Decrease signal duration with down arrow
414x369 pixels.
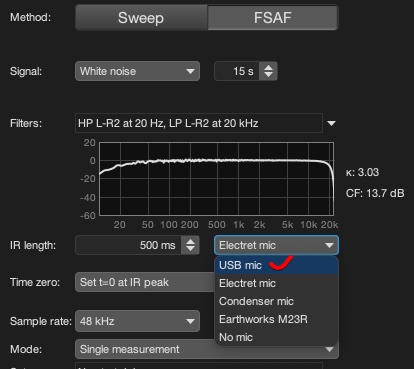(x=268, y=75)
